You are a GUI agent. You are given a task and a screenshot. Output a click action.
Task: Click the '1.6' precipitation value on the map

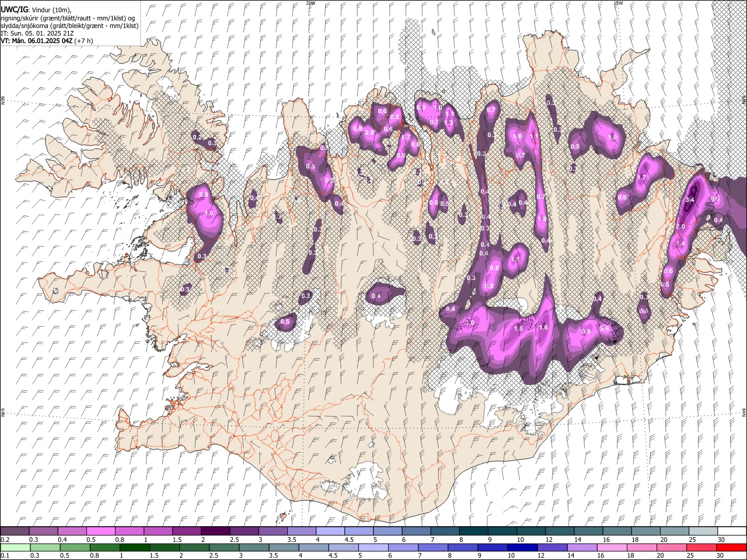[544, 328]
